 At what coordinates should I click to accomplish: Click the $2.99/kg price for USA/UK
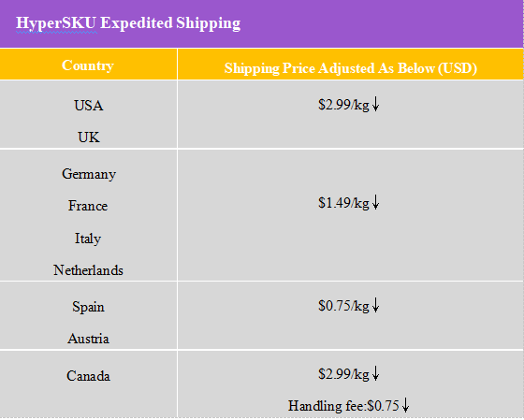pyautogui.click(x=344, y=105)
